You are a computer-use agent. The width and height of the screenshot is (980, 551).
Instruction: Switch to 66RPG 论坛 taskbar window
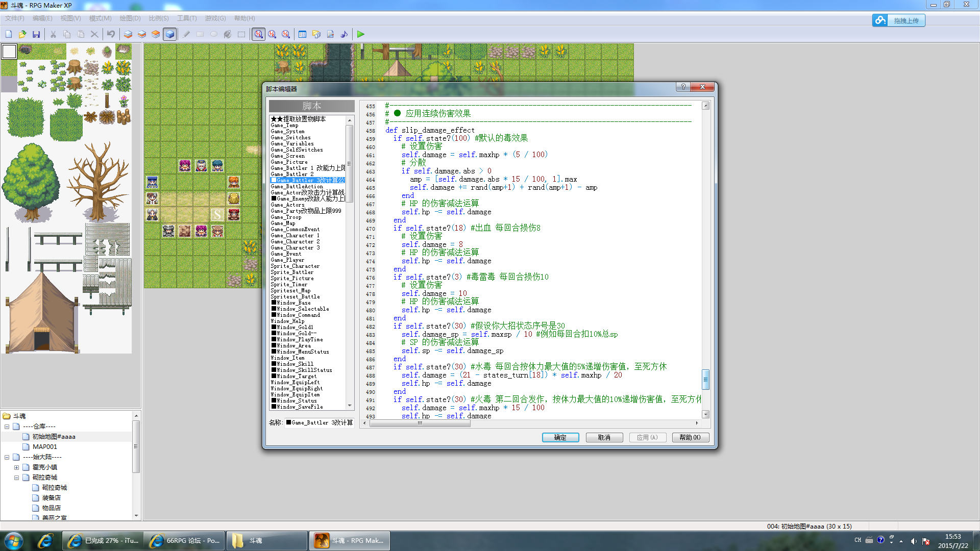point(185,541)
